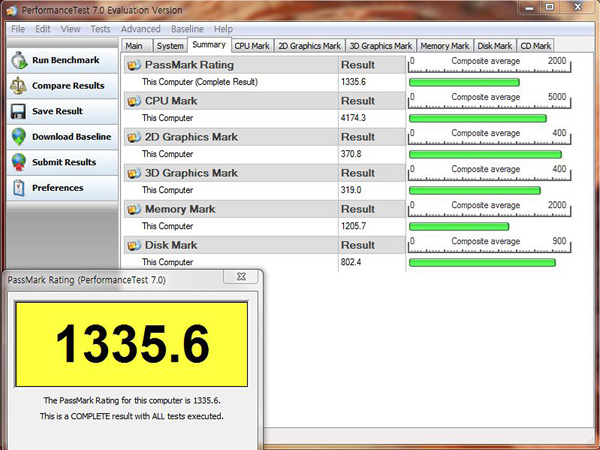Image resolution: width=600 pixels, height=450 pixels.
Task: Click the 3D Graphics result value 319.0
Action: click(351, 190)
